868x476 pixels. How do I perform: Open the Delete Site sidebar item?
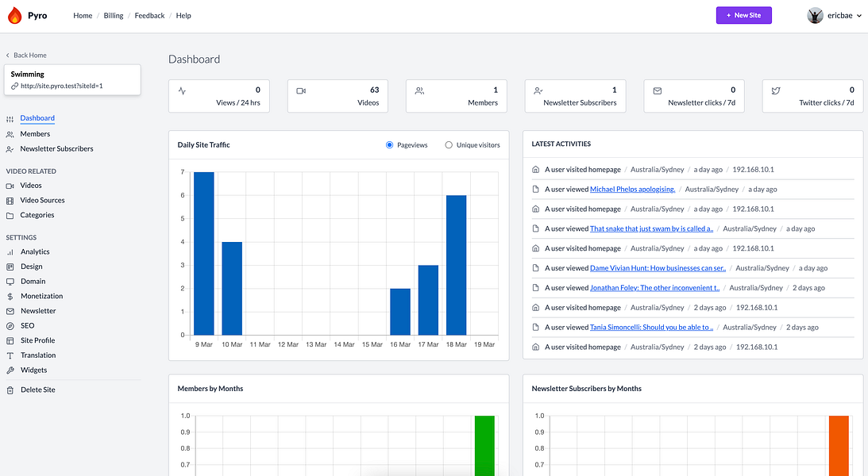37,390
